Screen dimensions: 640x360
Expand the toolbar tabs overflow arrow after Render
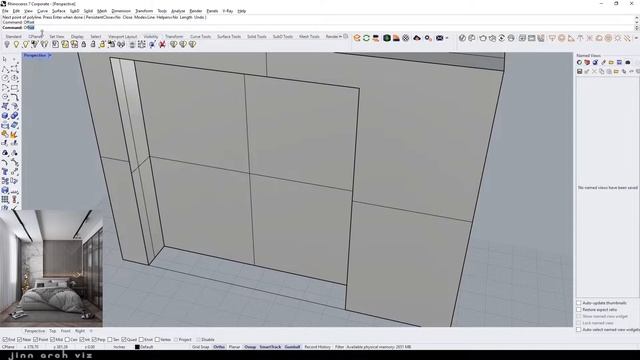point(340,36)
